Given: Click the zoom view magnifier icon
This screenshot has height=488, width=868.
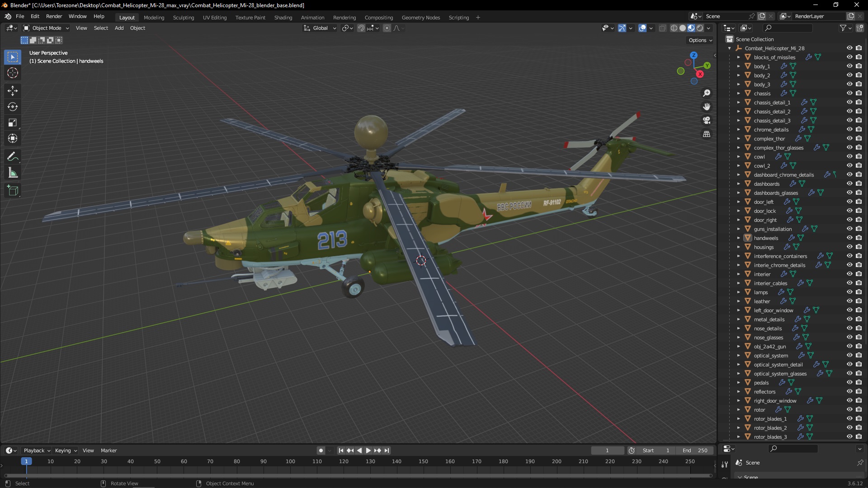Looking at the screenshot, I should pyautogui.click(x=707, y=93).
